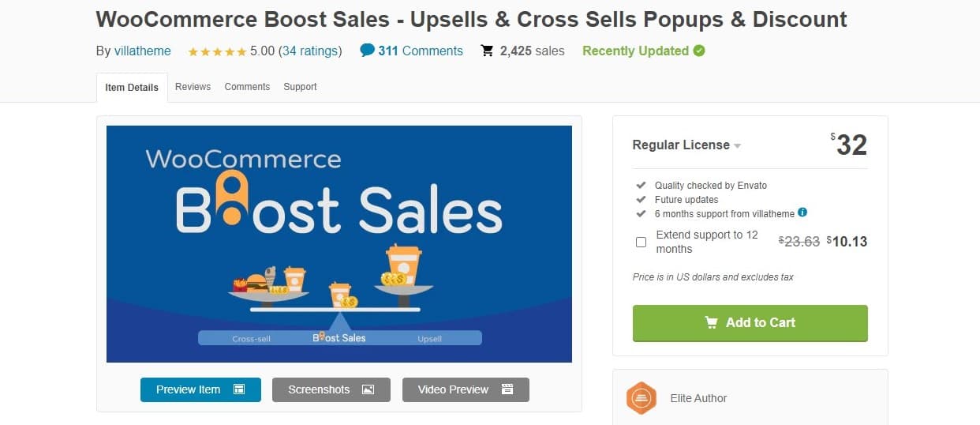Enable the Extend support to 12 months checkbox
Screen dimensions: 980x425
pyautogui.click(x=641, y=242)
